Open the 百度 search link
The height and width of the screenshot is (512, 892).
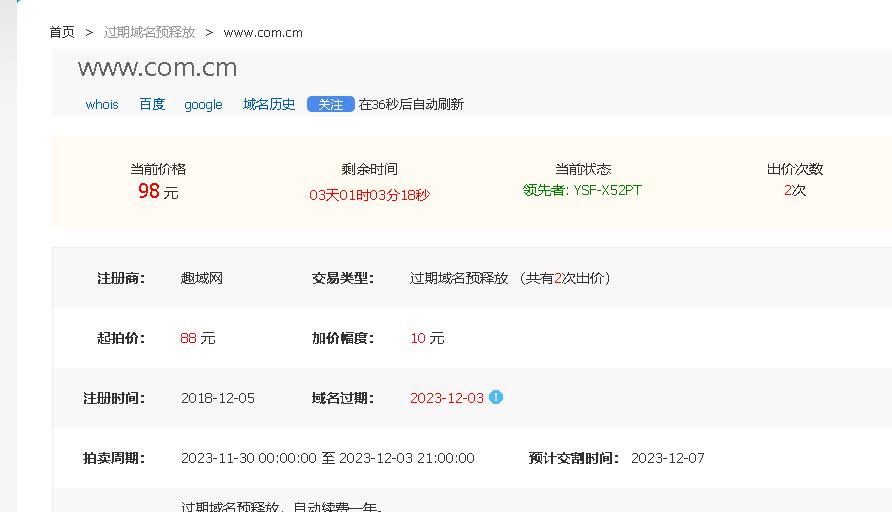(x=152, y=104)
